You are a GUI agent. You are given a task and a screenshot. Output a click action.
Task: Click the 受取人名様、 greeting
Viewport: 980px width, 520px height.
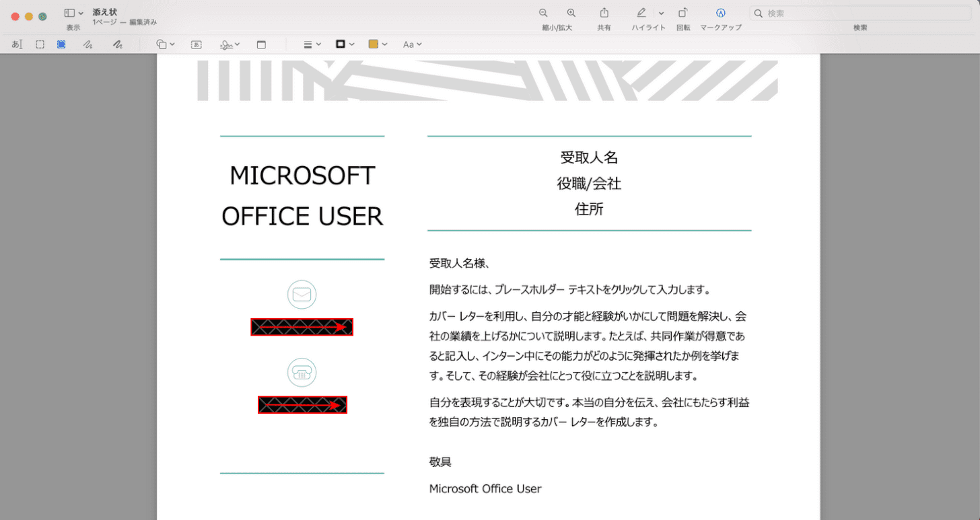pyautogui.click(x=459, y=263)
